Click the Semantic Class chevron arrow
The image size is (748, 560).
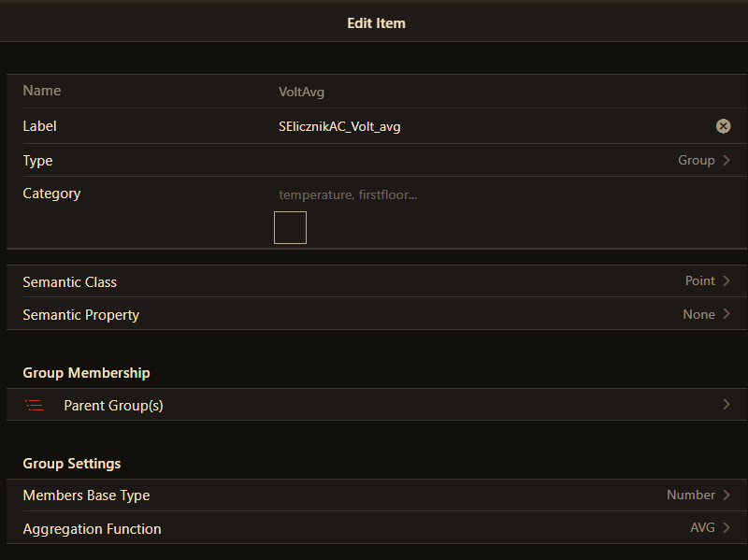pyautogui.click(x=726, y=281)
